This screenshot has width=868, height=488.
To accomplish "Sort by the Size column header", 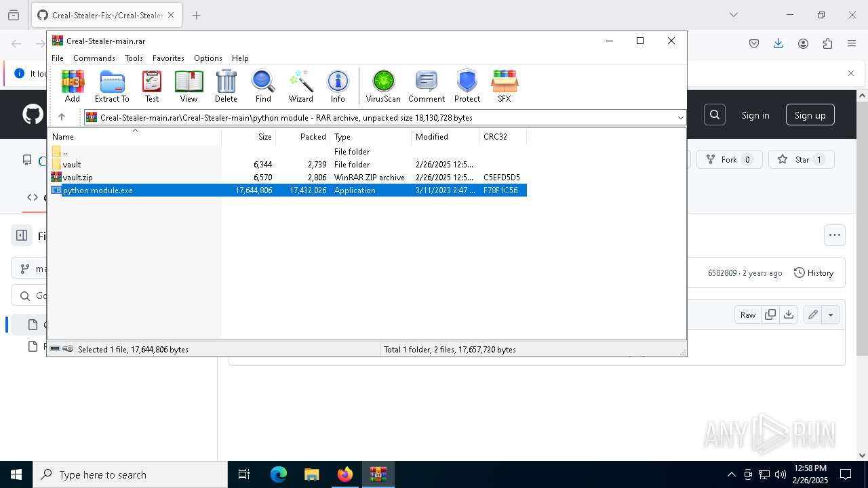I will (249, 136).
